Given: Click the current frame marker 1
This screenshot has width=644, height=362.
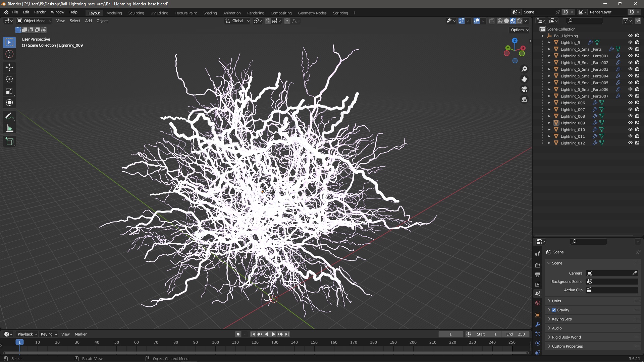Looking at the screenshot, I should tap(19, 342).
